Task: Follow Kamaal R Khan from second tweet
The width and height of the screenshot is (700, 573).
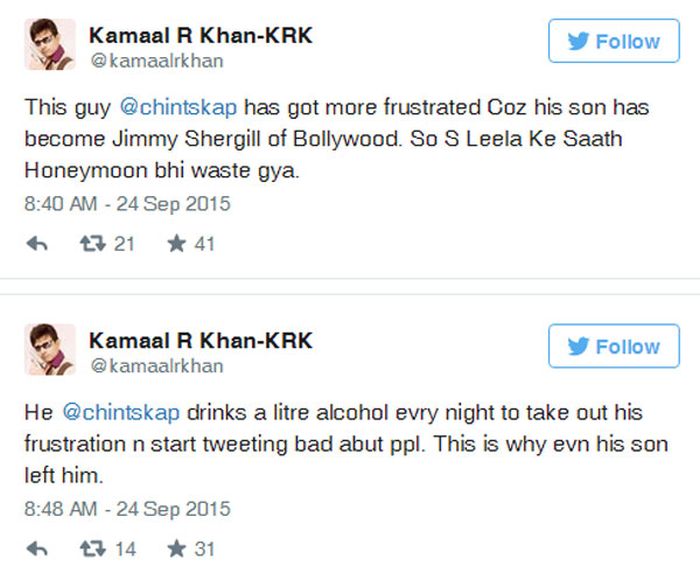Action: coord(612,347)
